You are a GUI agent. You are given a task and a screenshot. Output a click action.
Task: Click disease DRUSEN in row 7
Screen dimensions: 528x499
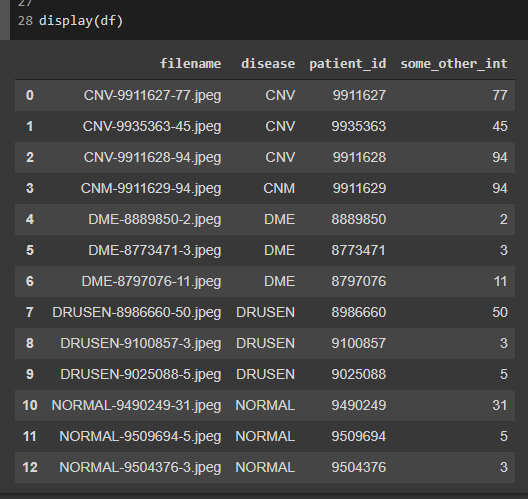point(265,312)
